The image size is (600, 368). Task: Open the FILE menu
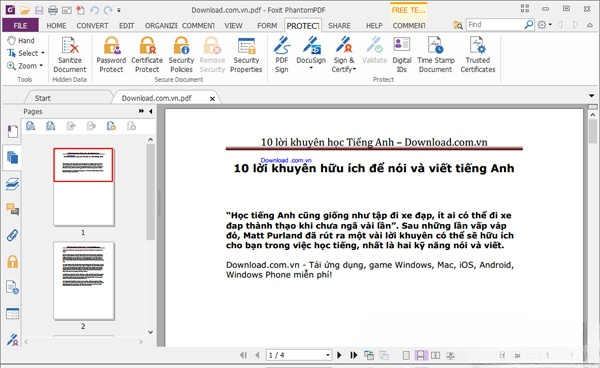[x=20, y=26]
